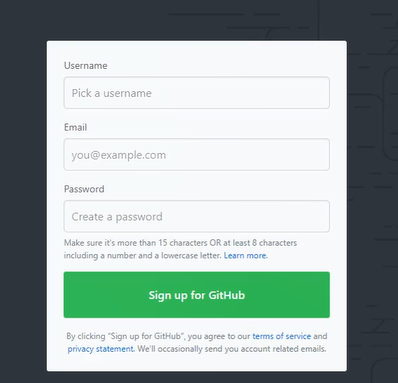Screen dimensions: 398x383
Task: Click the Username field label
Action: (x=86, y=66)
